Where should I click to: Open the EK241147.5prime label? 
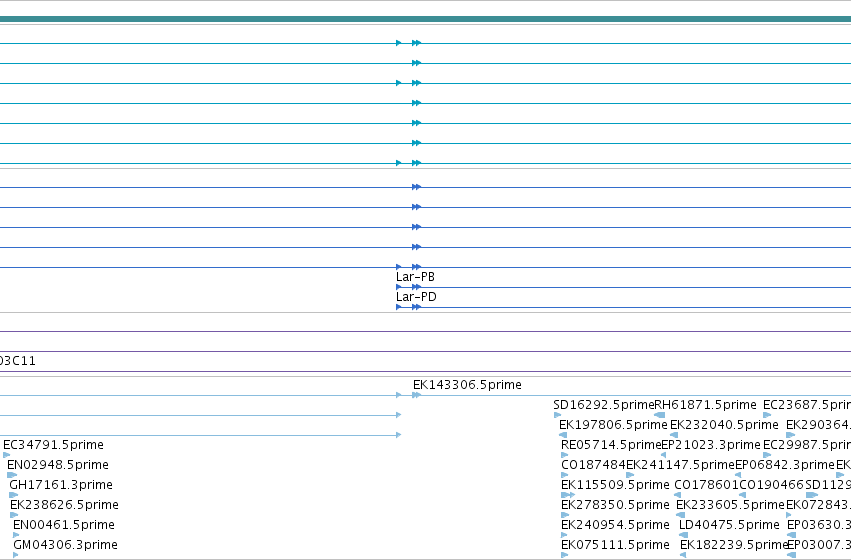click(x=680, y=465)
